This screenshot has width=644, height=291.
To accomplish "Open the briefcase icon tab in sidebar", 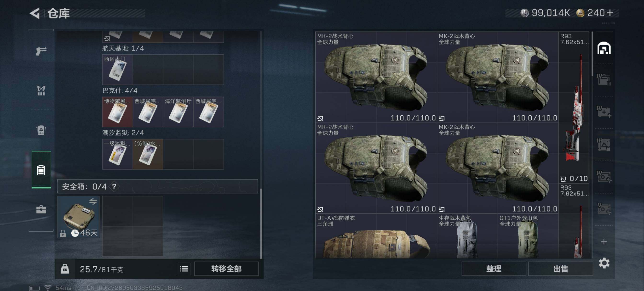I will click(x=41, y=209).
